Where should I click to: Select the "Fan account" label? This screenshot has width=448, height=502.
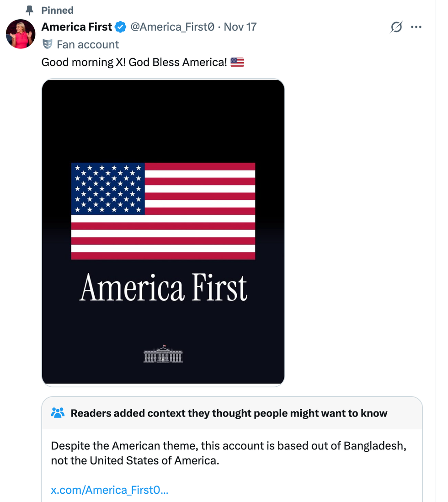click(88, 44)
